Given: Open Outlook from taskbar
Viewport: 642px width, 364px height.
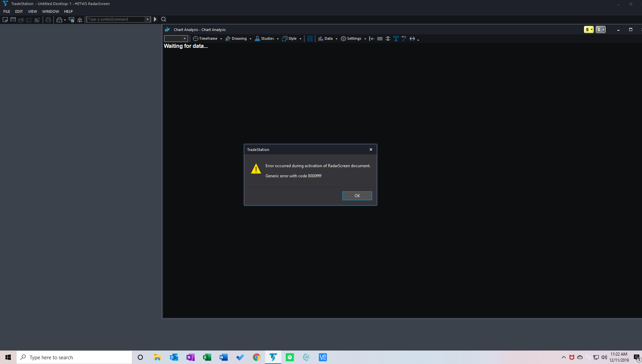Looking at the screenshot, I should pos(174,357).
